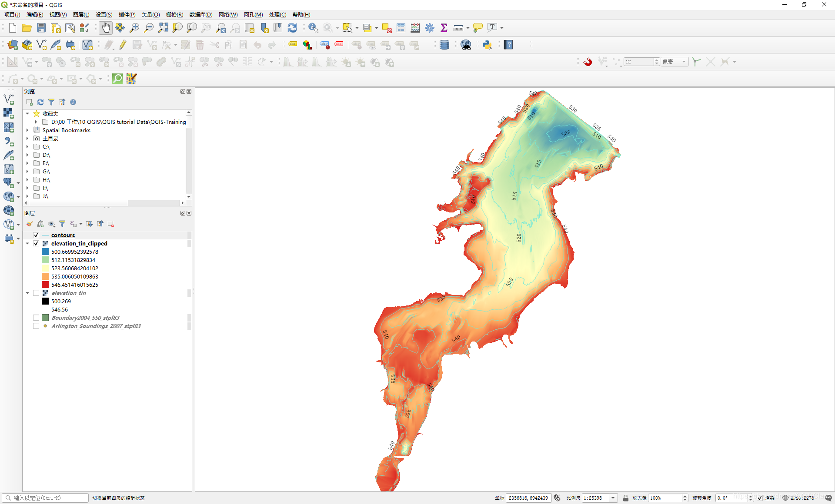Open the 项目 (Project) menu

coord(12,14)
